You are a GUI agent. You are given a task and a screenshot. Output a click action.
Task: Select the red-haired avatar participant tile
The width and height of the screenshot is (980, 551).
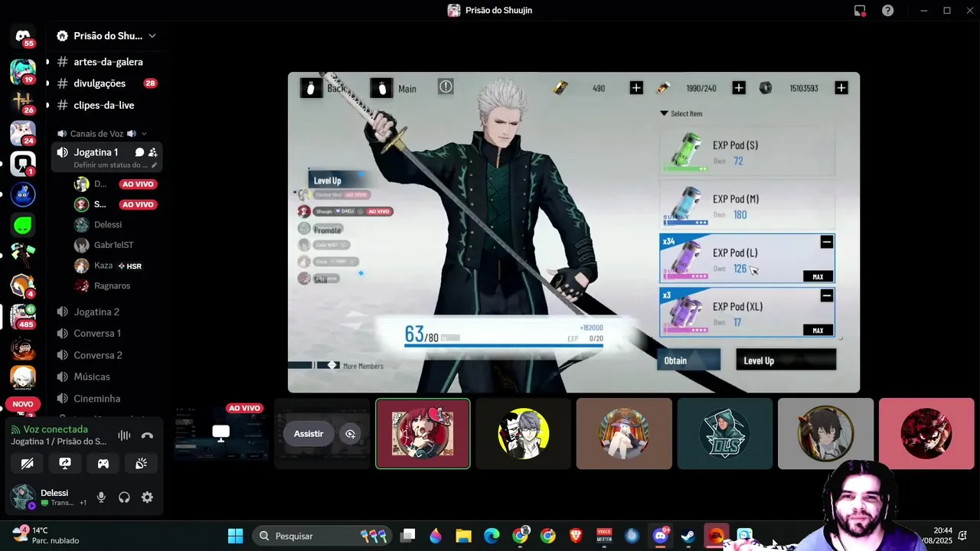(423, 433)
